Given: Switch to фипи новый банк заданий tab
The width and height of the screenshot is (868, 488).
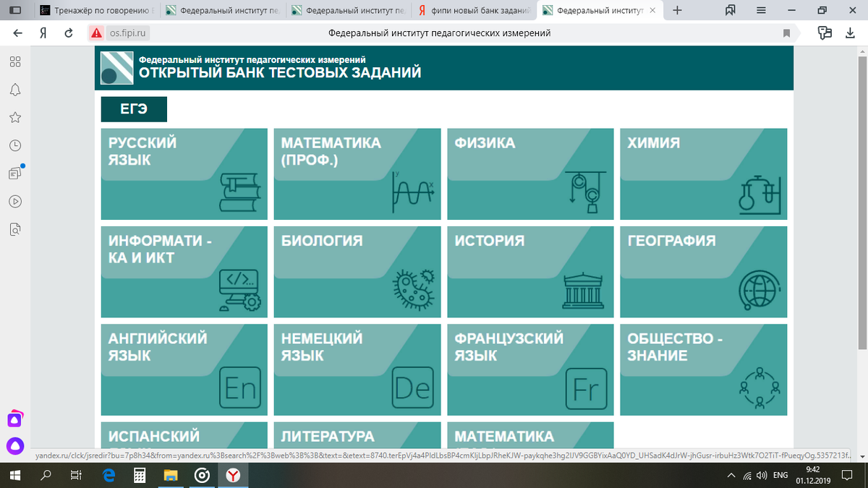Looking at the screenshot, I should [475, 11].
